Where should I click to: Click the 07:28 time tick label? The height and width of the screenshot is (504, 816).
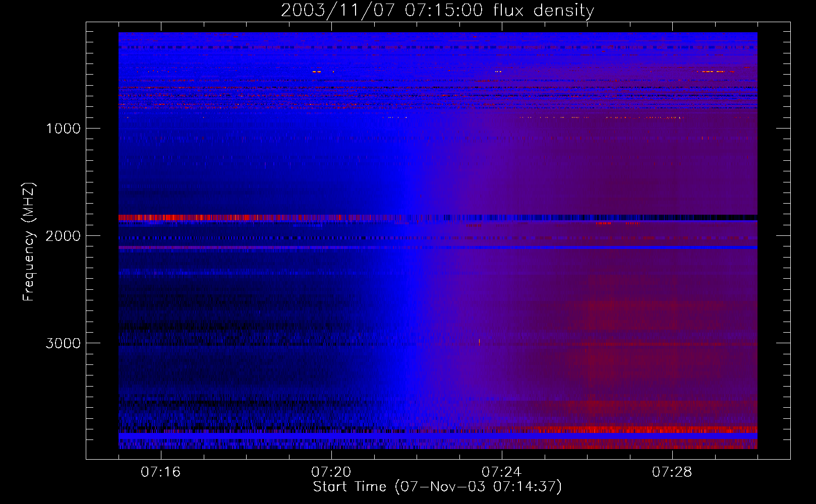click(x=672, y=472)
